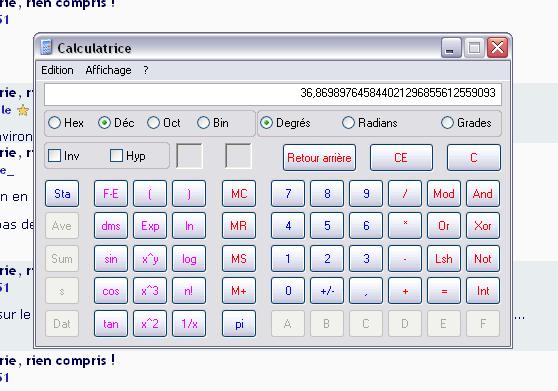
Task: Insert the pi constant
Action: pyautogui.click(x=239, y=323)
